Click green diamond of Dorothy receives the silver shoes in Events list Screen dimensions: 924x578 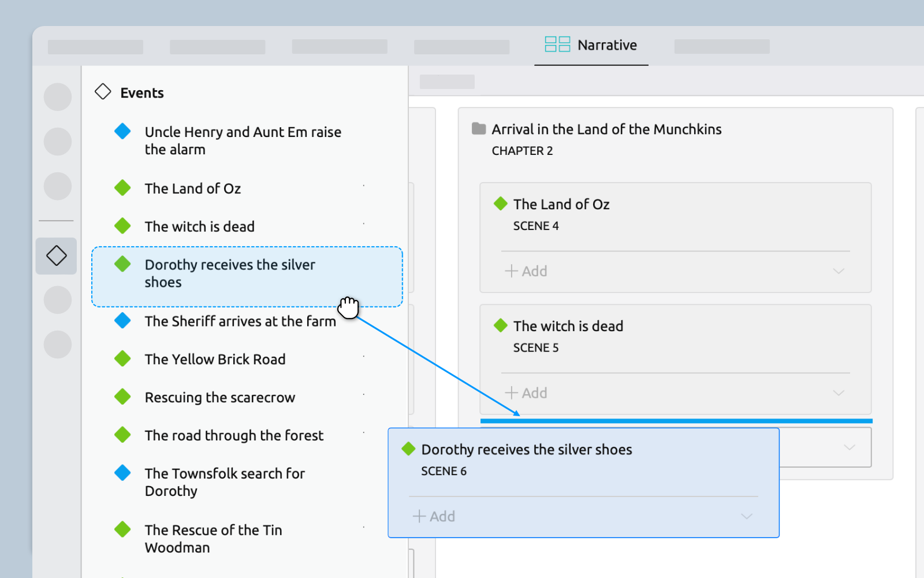point(122,264)
